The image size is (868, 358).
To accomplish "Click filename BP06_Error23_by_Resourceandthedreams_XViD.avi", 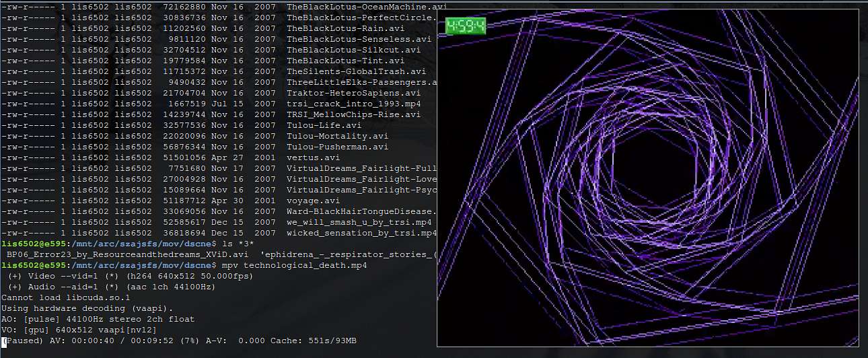I will pos(128,254).
